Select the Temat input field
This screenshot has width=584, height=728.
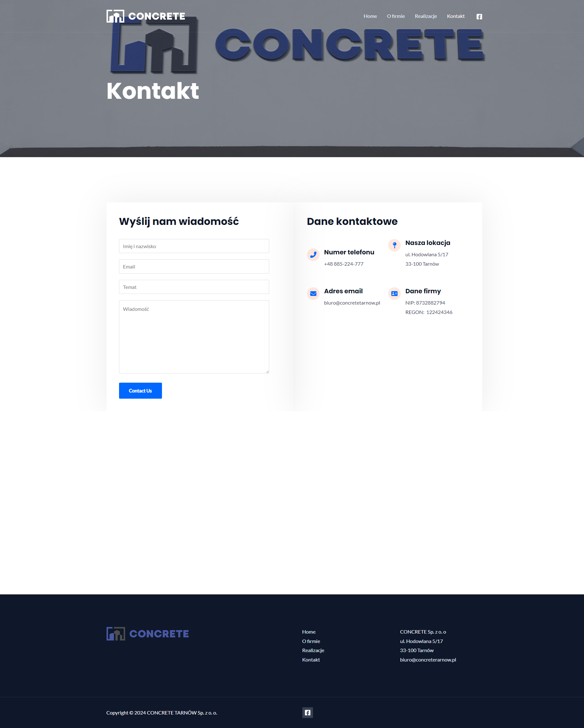coord(194,287)
